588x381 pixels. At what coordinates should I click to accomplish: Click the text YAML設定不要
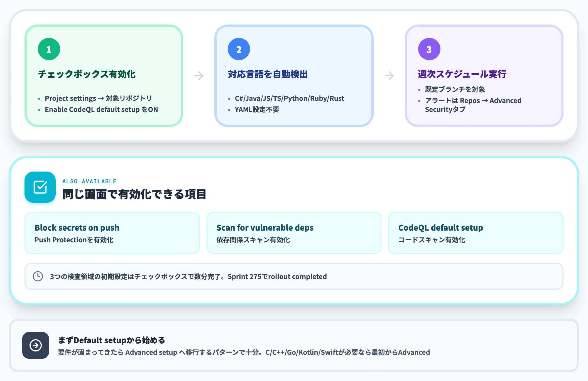pos(257,109)
